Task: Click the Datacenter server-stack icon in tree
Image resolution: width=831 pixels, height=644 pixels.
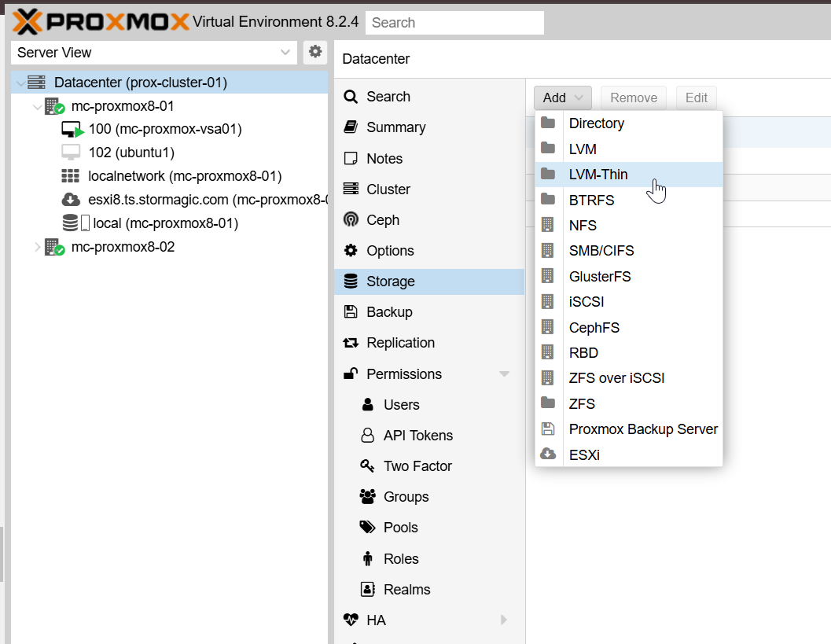Action: point(37,82)
